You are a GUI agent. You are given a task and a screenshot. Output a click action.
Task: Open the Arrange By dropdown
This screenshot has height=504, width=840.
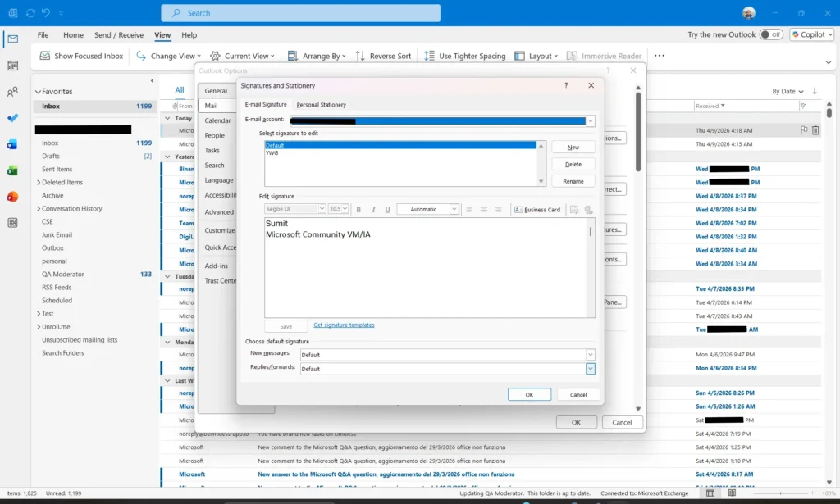[x=317, y=56]
